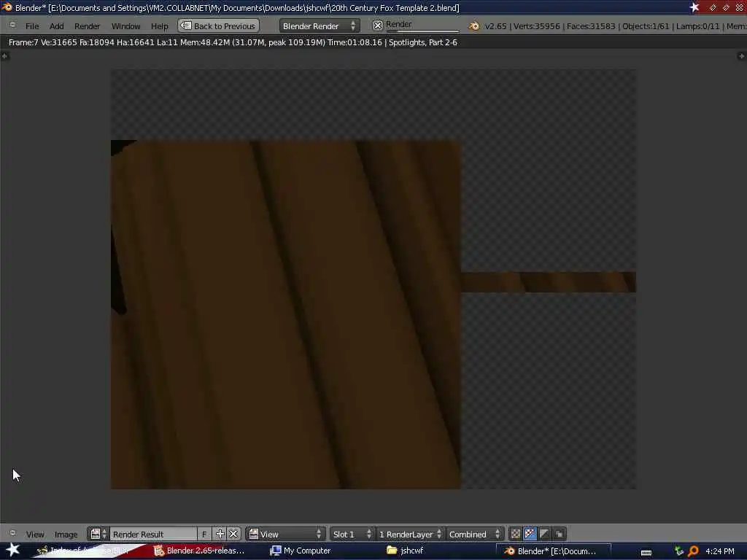Viewport: 747px width, 560px height.
Task: Open the File menu
Action: (x=32, y=26)
